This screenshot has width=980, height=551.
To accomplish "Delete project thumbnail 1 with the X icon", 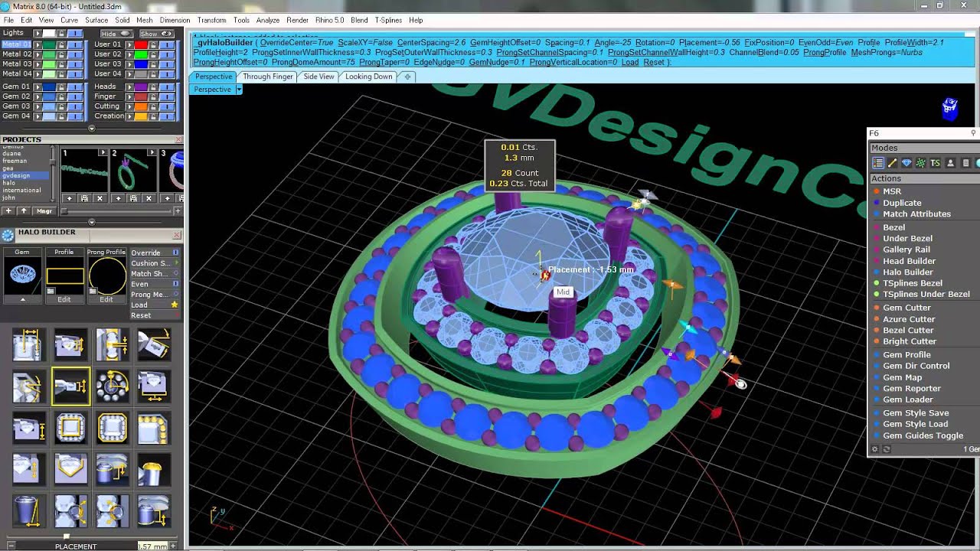I will [100, 198].
